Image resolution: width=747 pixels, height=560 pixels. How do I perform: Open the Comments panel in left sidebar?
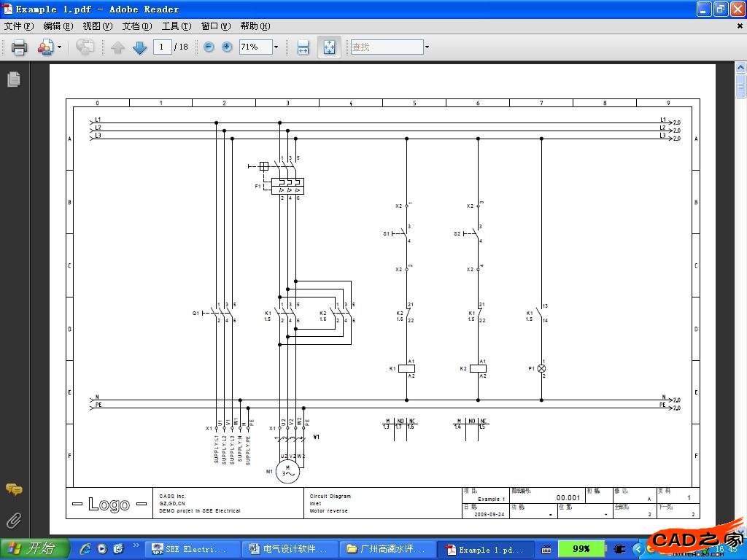coord(13,489)
